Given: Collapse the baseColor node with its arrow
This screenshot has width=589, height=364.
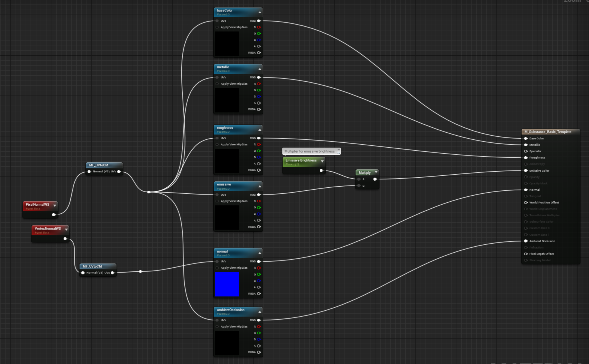Looking at the screenshot, I should 260,12.
